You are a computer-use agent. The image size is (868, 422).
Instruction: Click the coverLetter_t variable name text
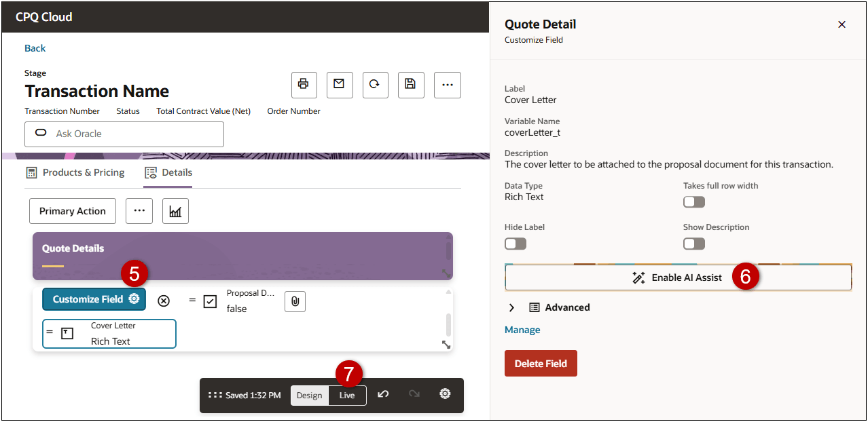pos(532,132)
